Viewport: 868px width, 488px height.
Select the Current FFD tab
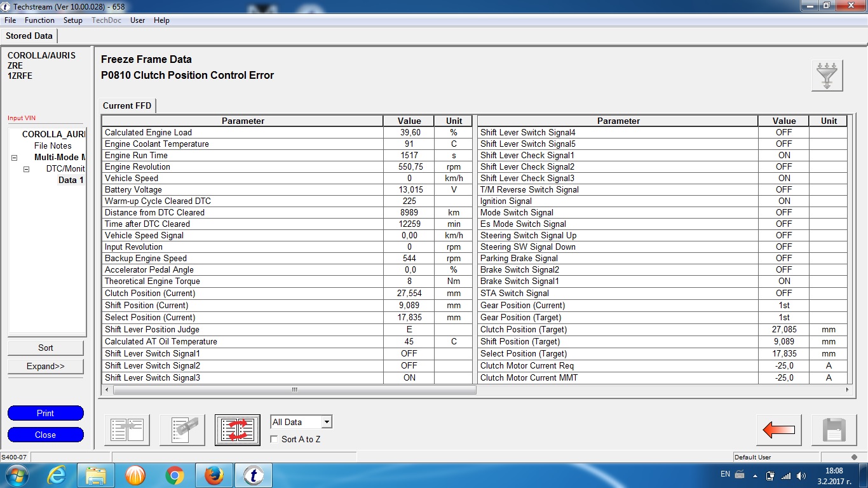(127, 105)
